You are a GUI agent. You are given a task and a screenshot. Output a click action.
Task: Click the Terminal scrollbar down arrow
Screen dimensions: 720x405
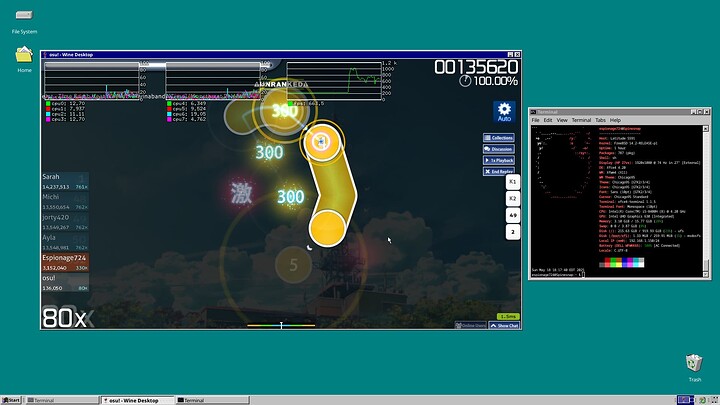[x=706, y=275]
